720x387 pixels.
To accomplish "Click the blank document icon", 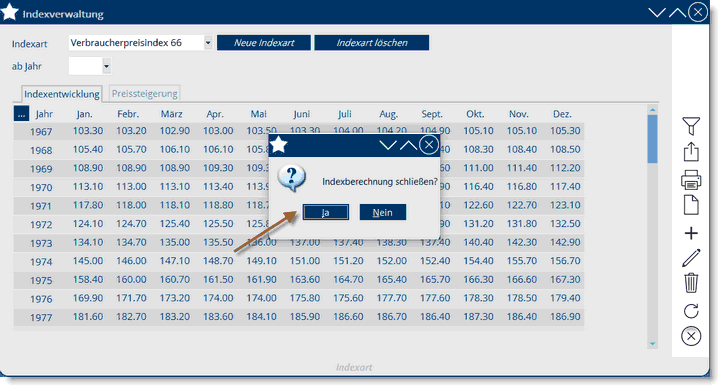I will 691,205.
